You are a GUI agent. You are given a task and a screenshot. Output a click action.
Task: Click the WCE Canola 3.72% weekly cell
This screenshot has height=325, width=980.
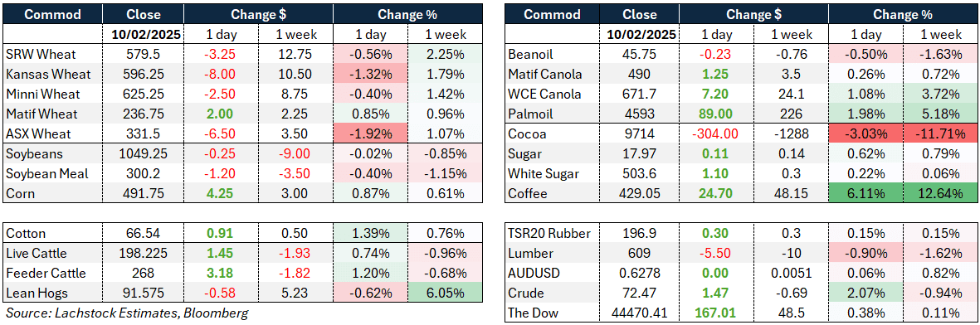[941, 95]
